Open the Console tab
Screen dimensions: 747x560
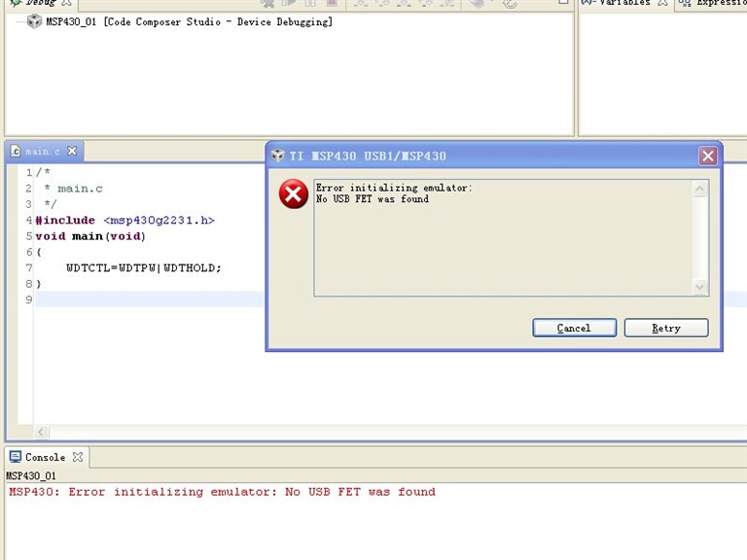[x=45, y=457]
